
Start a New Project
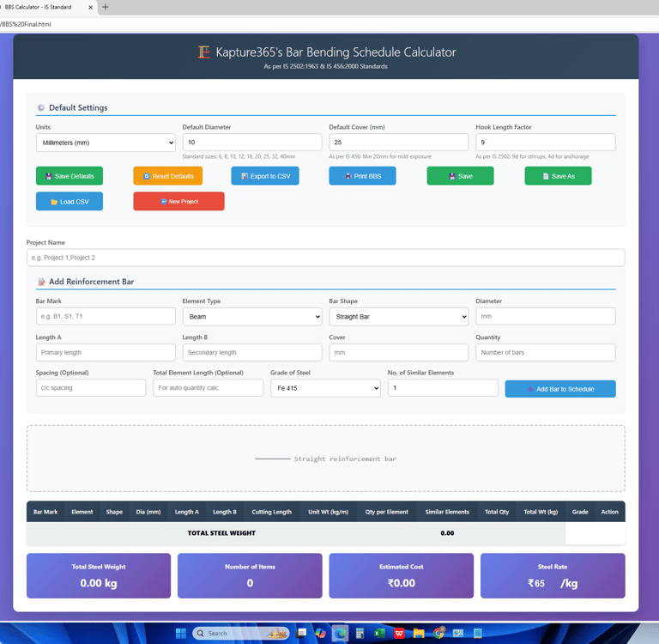pyautogui.click(x=178, y=202)
